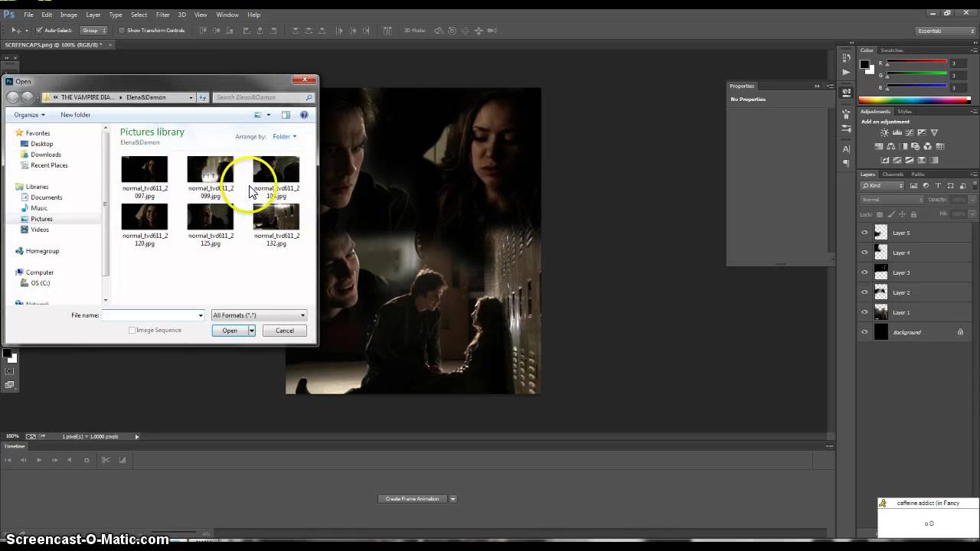Hide the Background layer using eye icon
The width and height of the screenshot is (980, 551).
(x=865, y=332)
